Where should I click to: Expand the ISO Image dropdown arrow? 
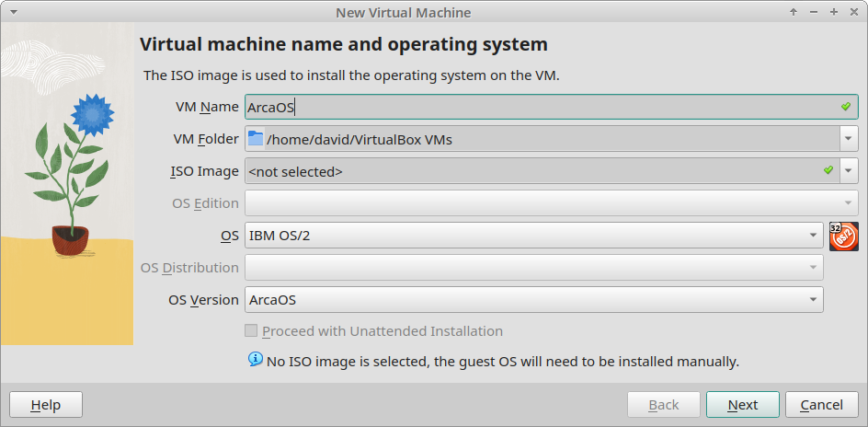(849, 170)
